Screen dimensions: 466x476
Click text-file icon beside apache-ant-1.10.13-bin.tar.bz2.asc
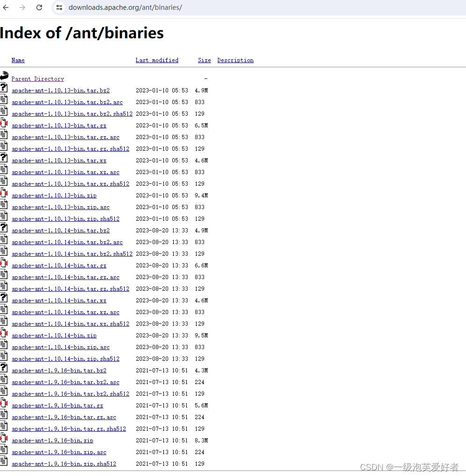4,99
